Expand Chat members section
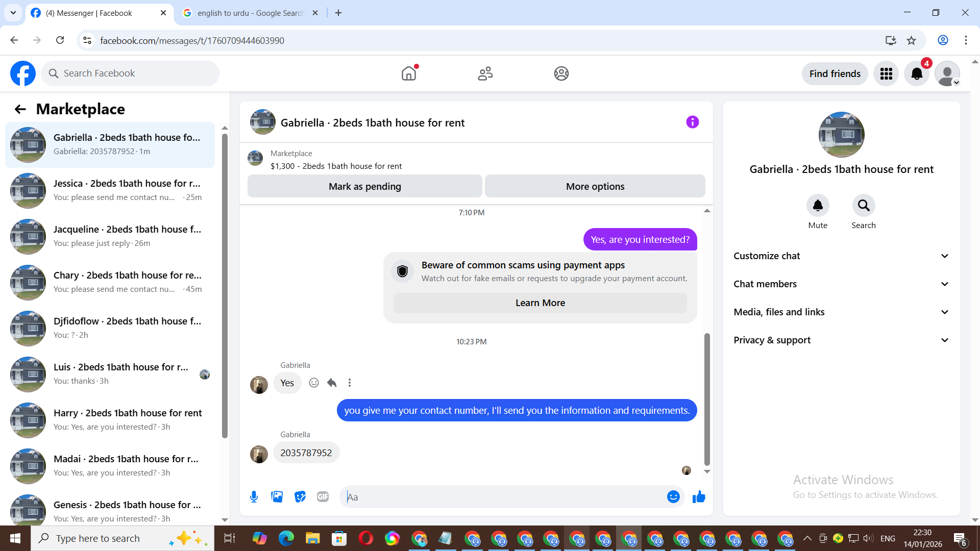The height and width of the screenshot is (551, 980). click(x=841, y=284)
